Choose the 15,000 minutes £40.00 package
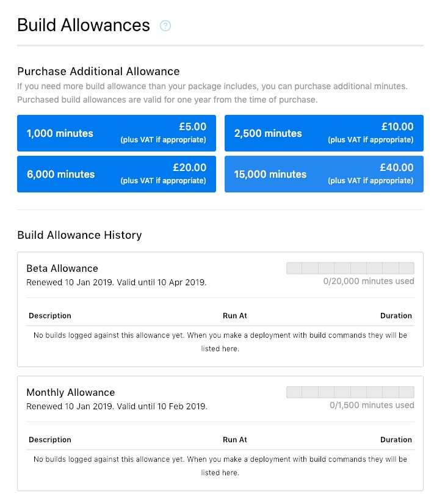Screen dimensions: 445x504 click(324, 174)
